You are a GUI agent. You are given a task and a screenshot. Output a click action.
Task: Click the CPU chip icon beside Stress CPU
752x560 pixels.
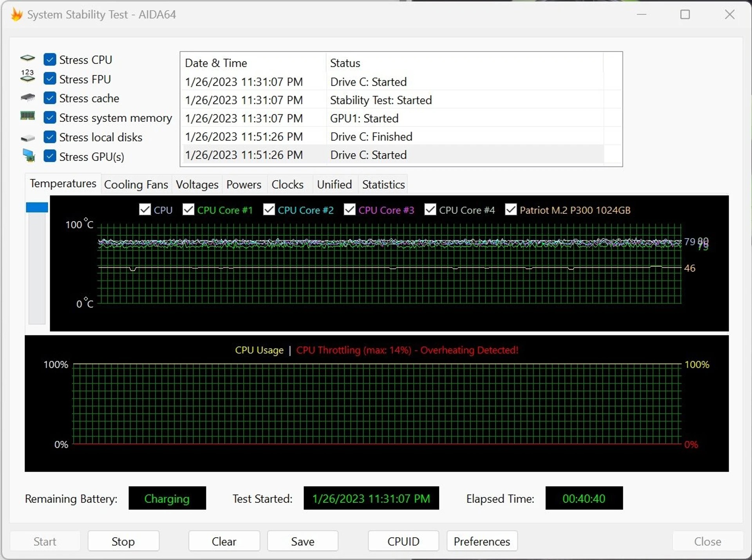[x=27, y=59]
